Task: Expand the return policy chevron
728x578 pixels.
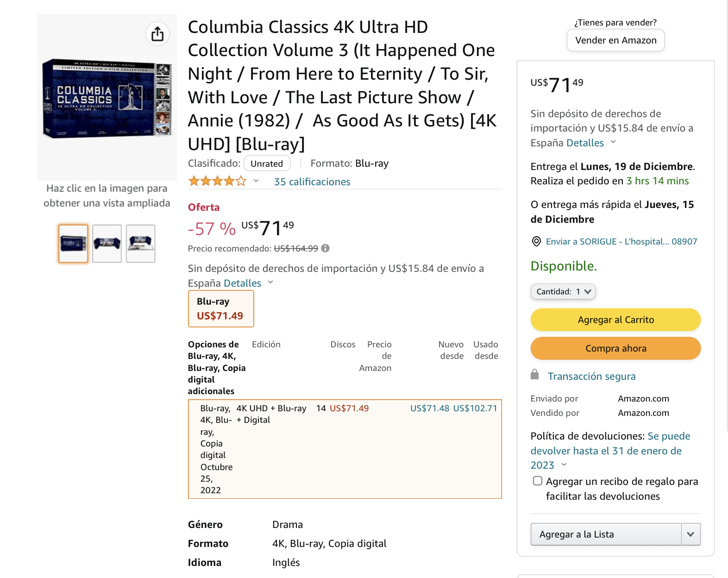Action: [x=564, y=465]
